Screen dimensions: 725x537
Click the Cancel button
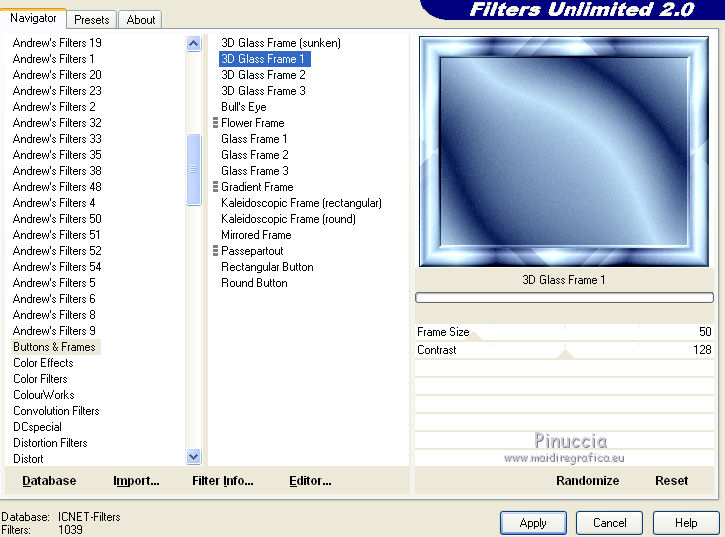click(x=609, y=523)
